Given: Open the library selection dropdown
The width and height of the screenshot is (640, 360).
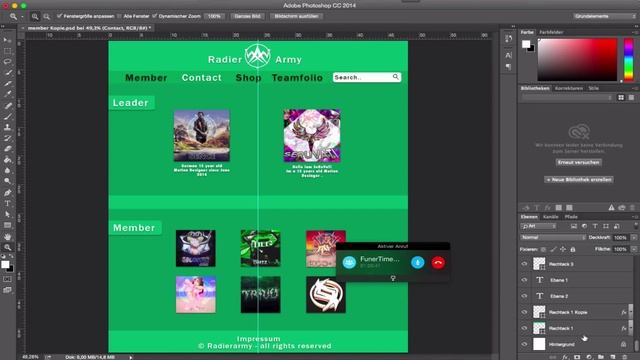Looking at the screenshot, I should click(567, 98).
